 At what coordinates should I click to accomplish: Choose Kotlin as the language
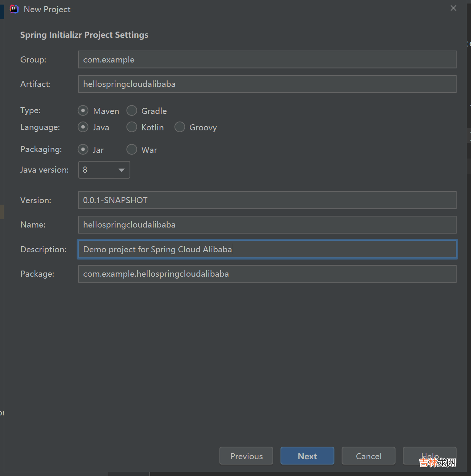(x=132, y=127)
